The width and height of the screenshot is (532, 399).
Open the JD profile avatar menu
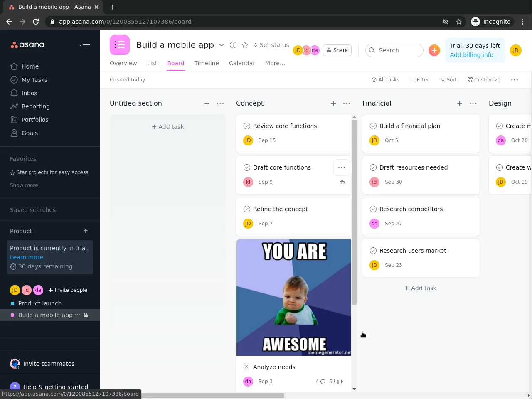(x=515, y=50)
